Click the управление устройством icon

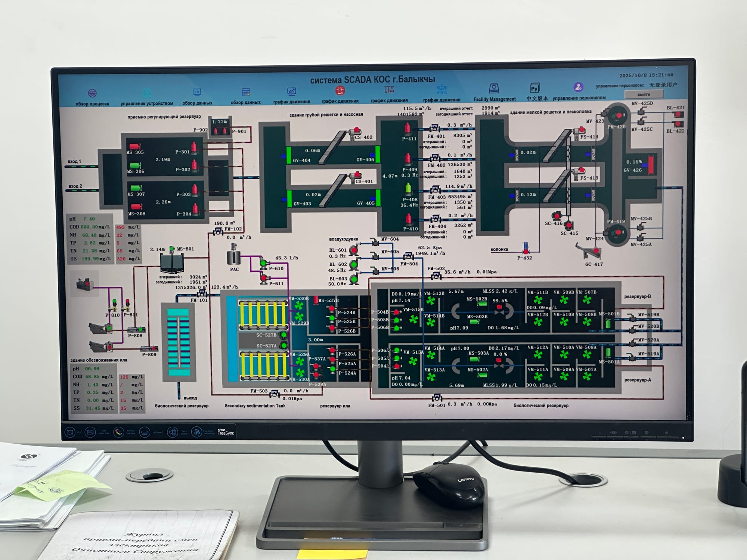pos(147,93)
